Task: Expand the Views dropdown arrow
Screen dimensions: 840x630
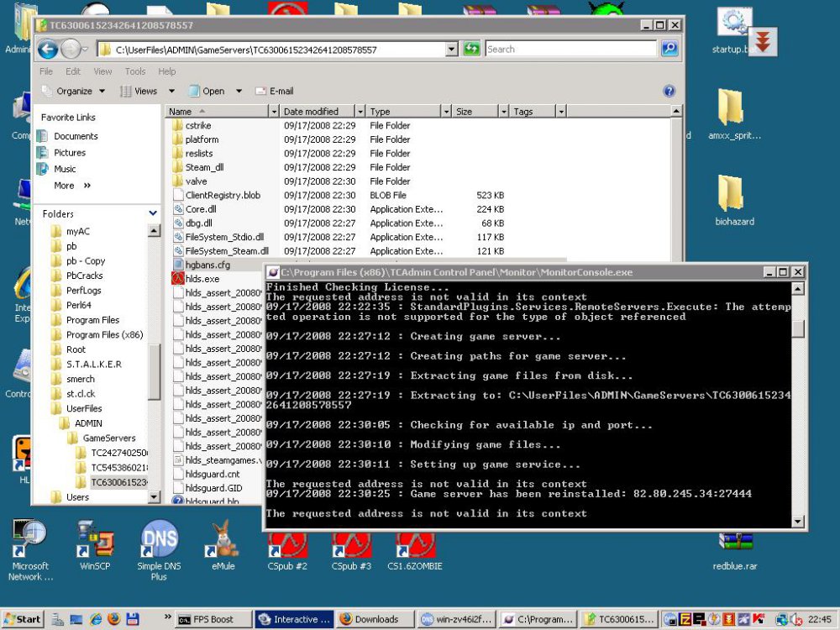Action: point(172,91)
